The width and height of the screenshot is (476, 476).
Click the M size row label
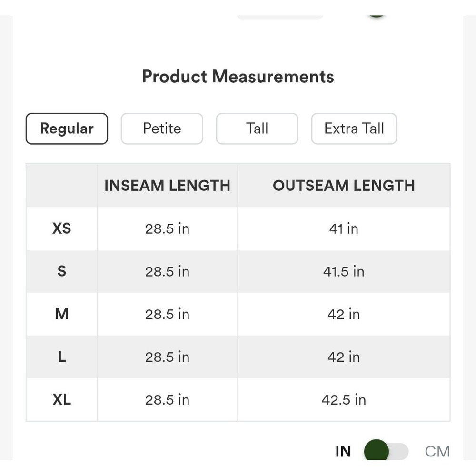coord(61,314)
